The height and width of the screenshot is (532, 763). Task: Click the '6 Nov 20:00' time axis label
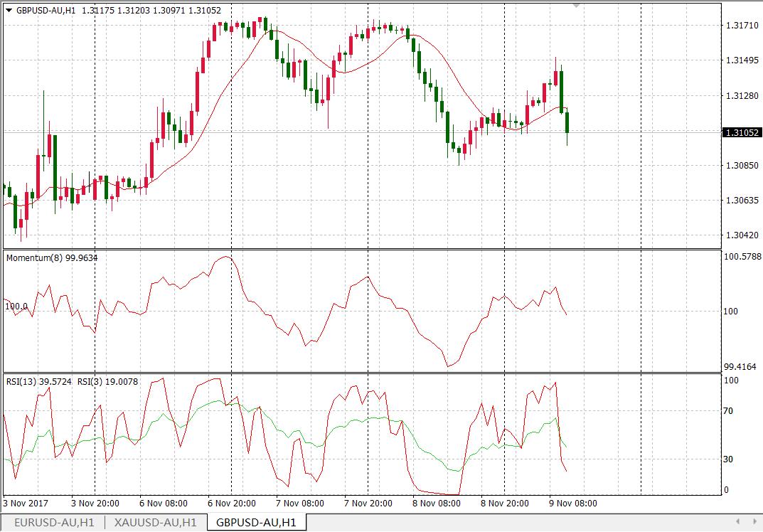click(232, 504)
